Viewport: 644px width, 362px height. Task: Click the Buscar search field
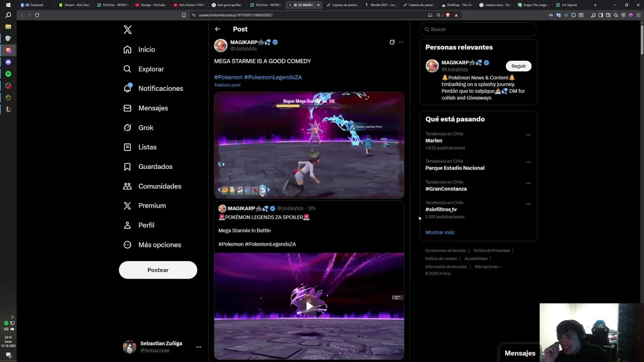478,29
